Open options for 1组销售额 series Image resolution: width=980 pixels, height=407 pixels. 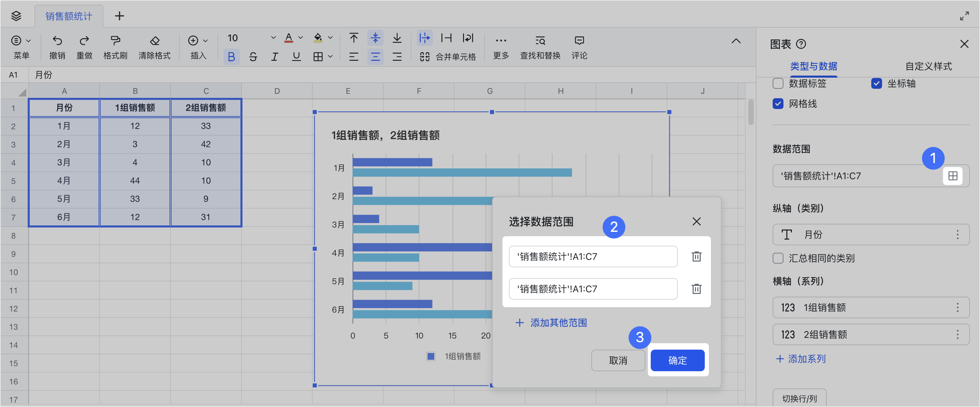click(957, 307)
